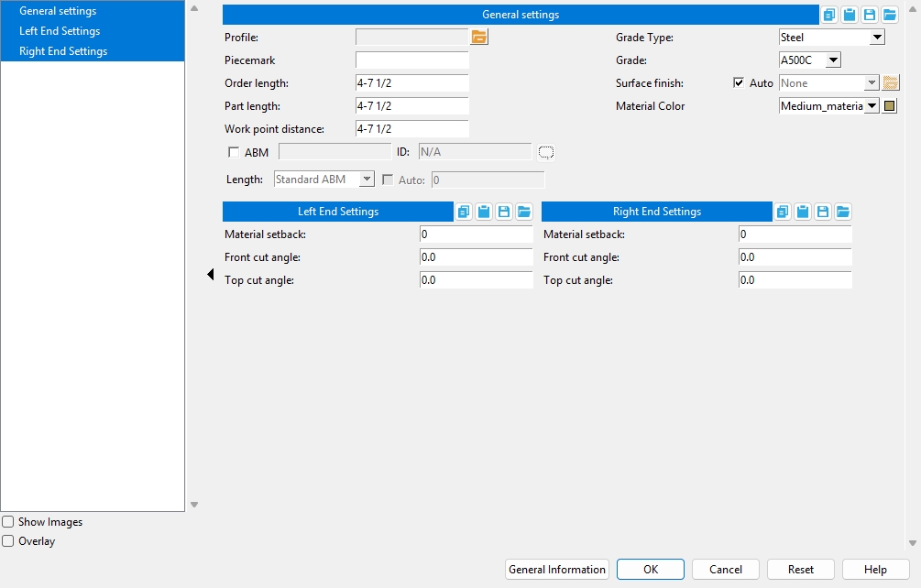Uncheck Auto surface finish checkbox
The image size is (921, 588).
click(x=739, y=83)
